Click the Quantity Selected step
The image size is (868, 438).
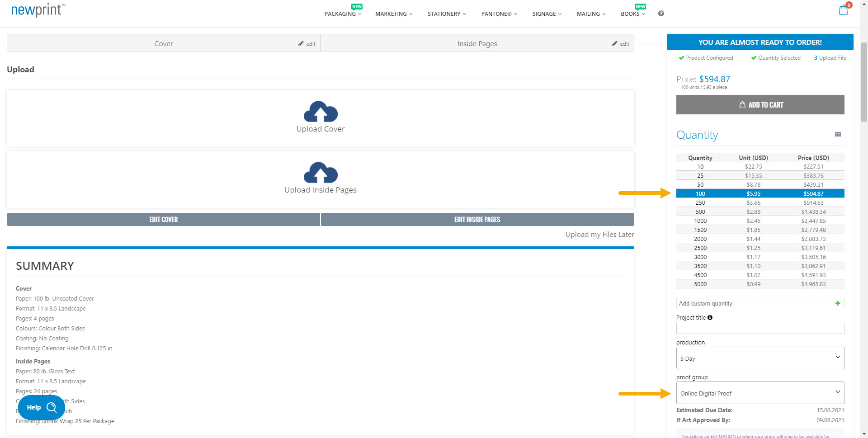coord(776,58)
